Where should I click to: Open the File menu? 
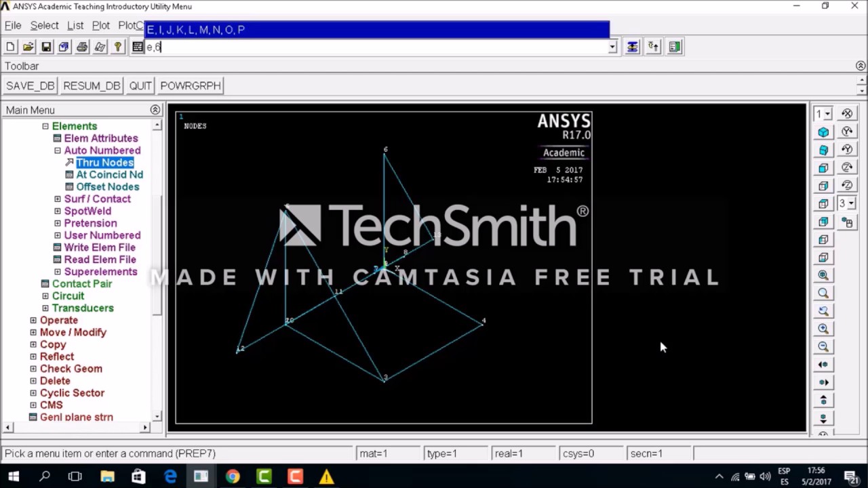13,26
